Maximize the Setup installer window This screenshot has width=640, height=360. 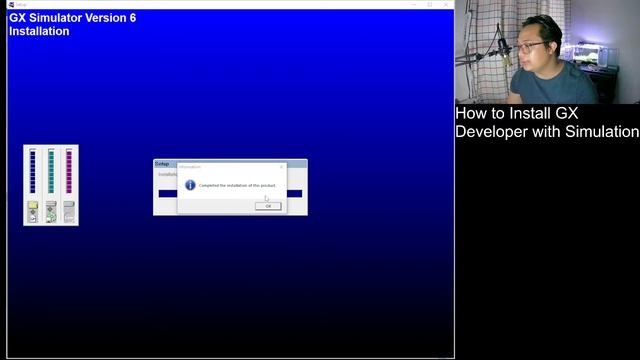430,4
